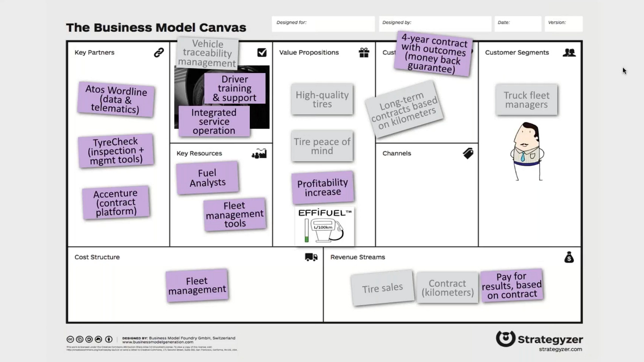Image resolution: width=644 pixels, height=362 pixels.
Task: Select the Profitability increase note
Action: tap(323, 188)
